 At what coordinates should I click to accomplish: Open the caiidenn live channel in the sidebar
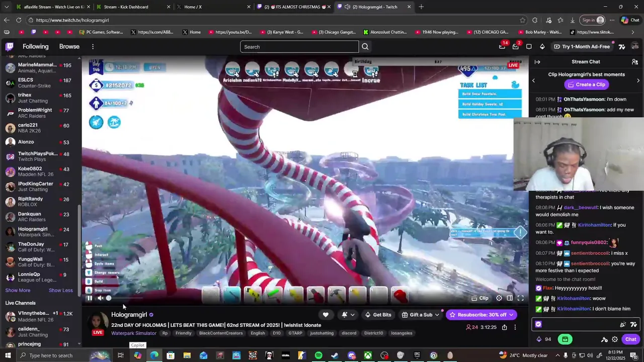tap(40, 332)
